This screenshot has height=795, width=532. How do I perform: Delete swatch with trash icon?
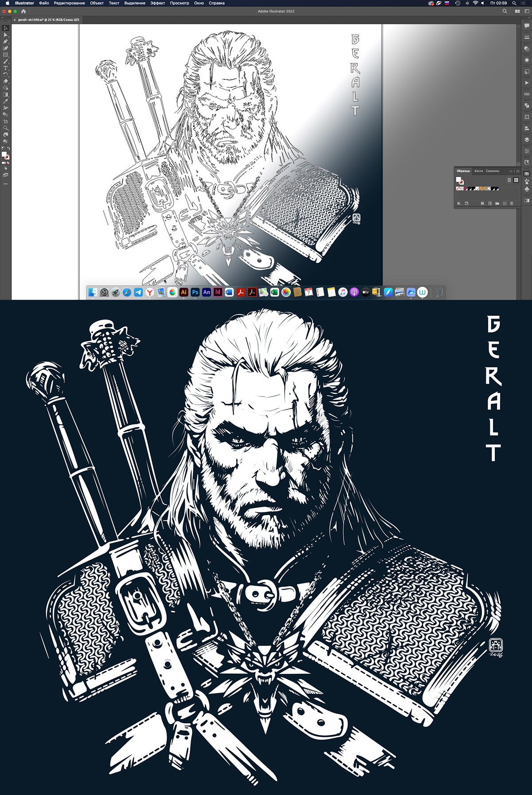512,203
